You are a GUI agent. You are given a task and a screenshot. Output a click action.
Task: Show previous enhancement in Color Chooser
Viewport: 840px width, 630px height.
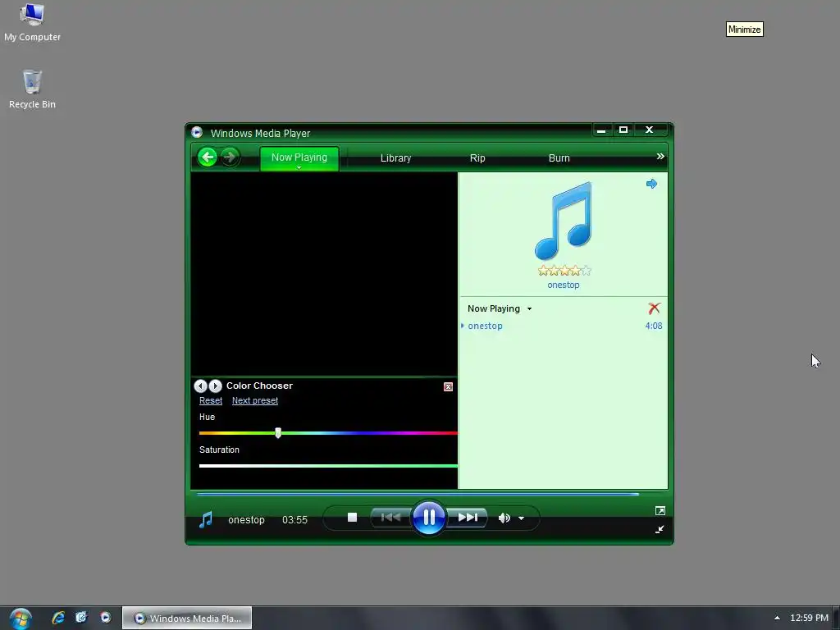pyautogui.click(x=200, y=386)
